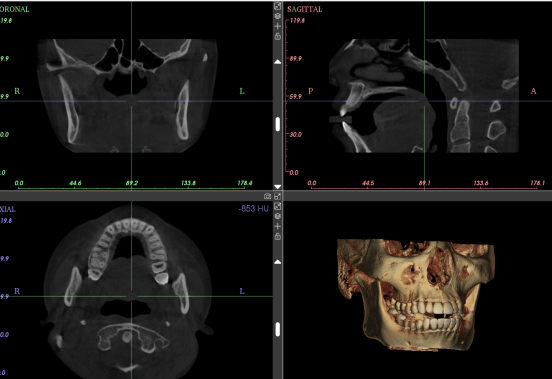Select the SAGITTAL view label
This screenshot has width=552, height=379.
(x=305, y=10)
